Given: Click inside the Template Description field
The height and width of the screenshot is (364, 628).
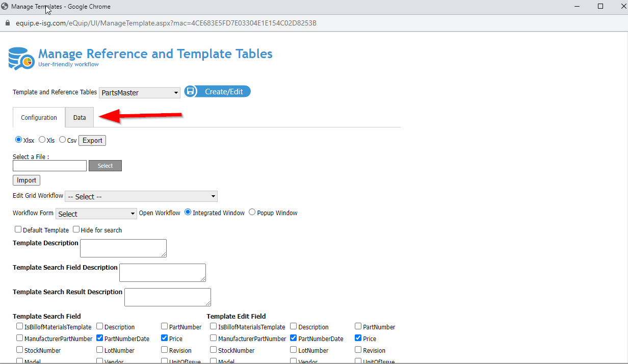Looking at the screenshot, I should (123, 248).
